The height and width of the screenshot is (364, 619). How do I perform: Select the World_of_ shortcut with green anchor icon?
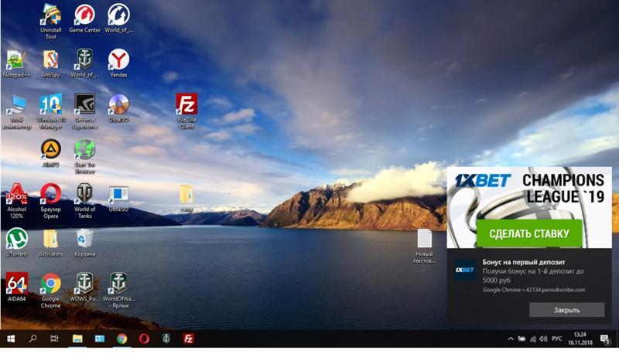[x=84, y=63]
